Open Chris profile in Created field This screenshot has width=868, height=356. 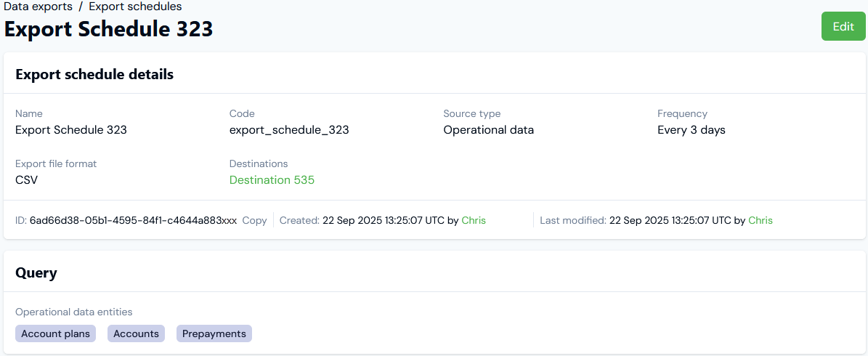pos(474,220)
